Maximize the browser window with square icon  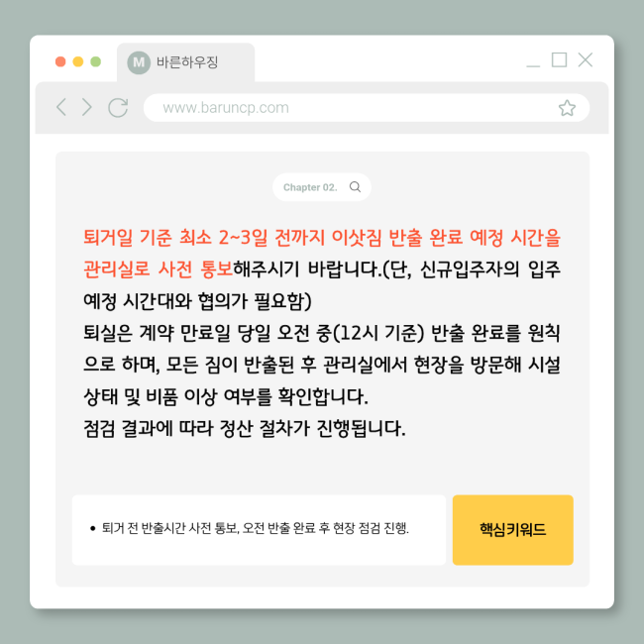pyautogui.click(x=559, y=60)
